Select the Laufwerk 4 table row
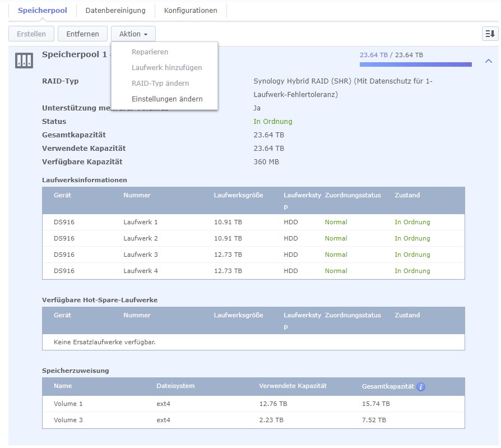Viewport: 501px width, 448px height. point(253,271)
